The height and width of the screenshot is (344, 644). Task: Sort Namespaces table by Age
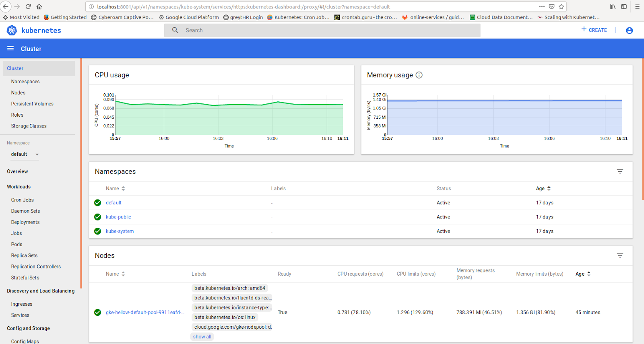coord(543,188)
